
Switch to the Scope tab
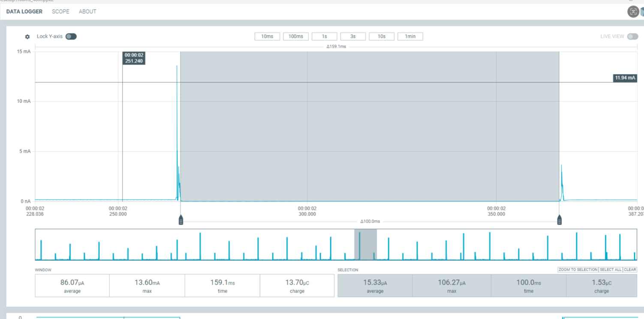click(60, 12)
